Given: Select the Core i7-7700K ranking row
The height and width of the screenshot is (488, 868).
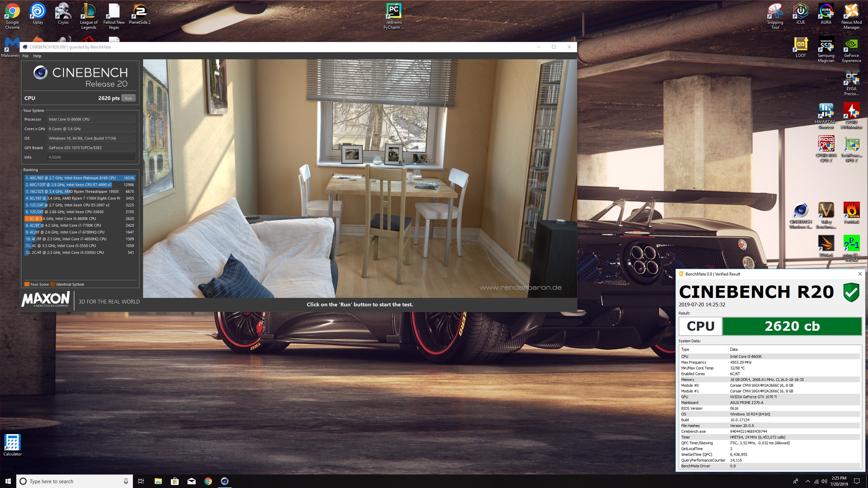Looking at the screenshot, I should 80,225.
